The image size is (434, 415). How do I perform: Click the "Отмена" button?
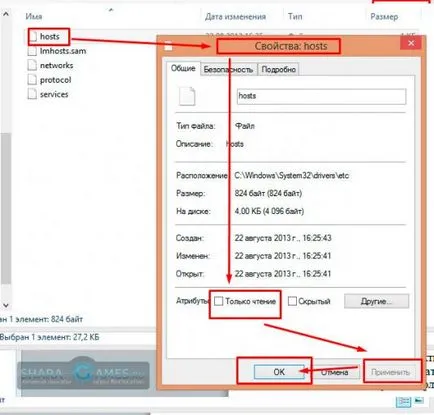tap(334, 372)
